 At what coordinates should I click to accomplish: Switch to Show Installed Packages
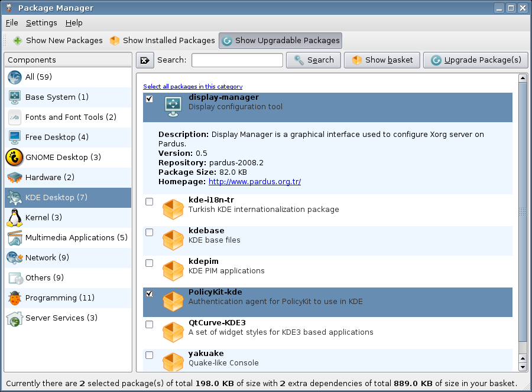coord(162,41)
